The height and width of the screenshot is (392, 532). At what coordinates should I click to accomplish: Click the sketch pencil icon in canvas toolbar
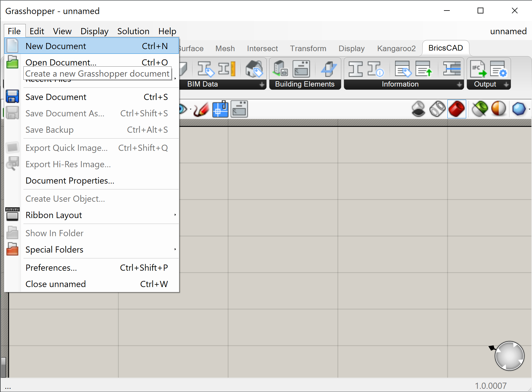pyautogui.click(x=201, y=109)
